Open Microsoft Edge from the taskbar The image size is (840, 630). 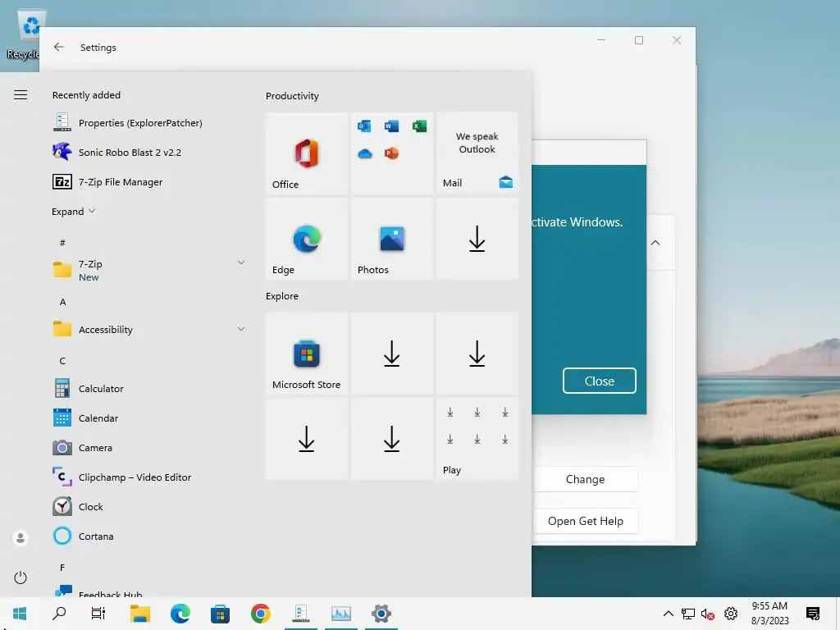tap(180, 614)
